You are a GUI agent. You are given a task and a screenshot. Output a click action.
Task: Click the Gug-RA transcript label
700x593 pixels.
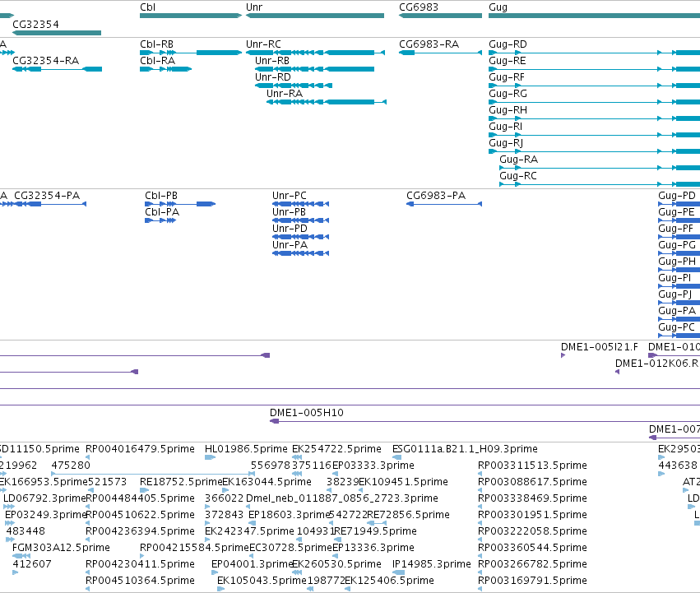point(519,160)
